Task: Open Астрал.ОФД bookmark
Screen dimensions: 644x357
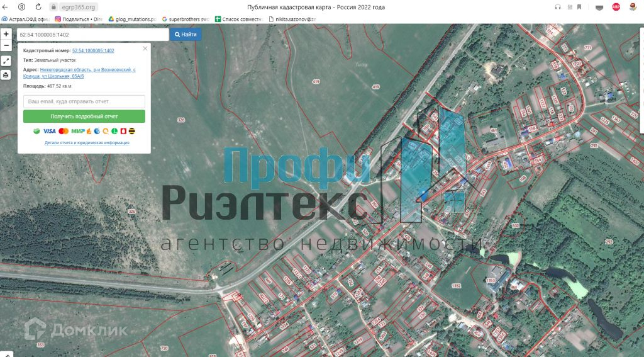Action: click(25, 19)
